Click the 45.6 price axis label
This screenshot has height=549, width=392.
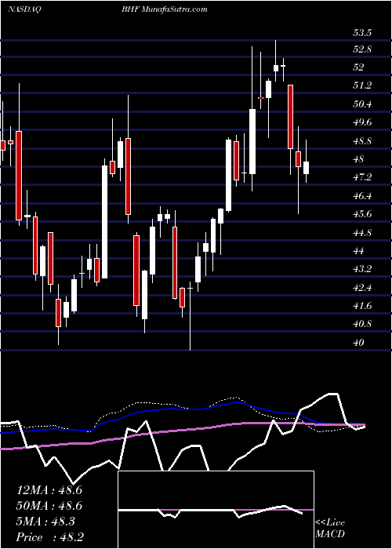362,214
